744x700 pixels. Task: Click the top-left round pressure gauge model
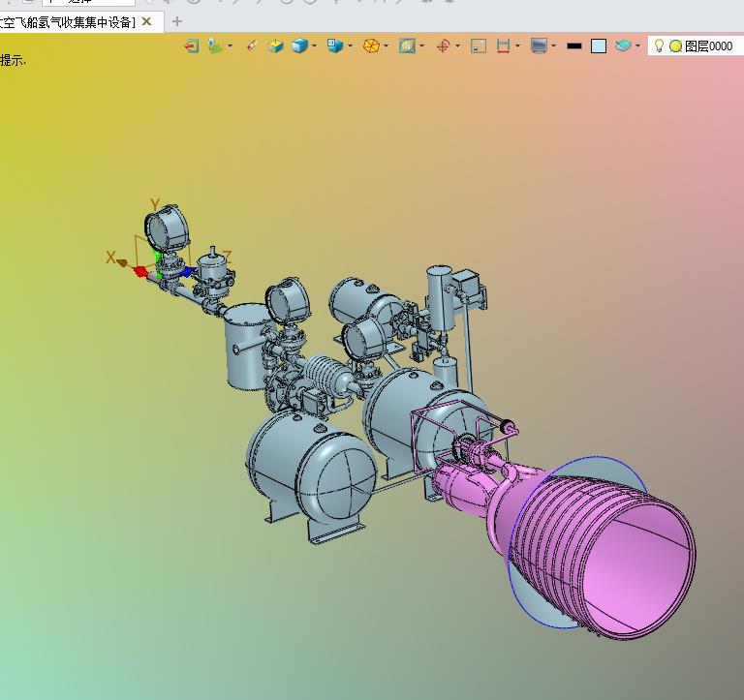(167, 228)
